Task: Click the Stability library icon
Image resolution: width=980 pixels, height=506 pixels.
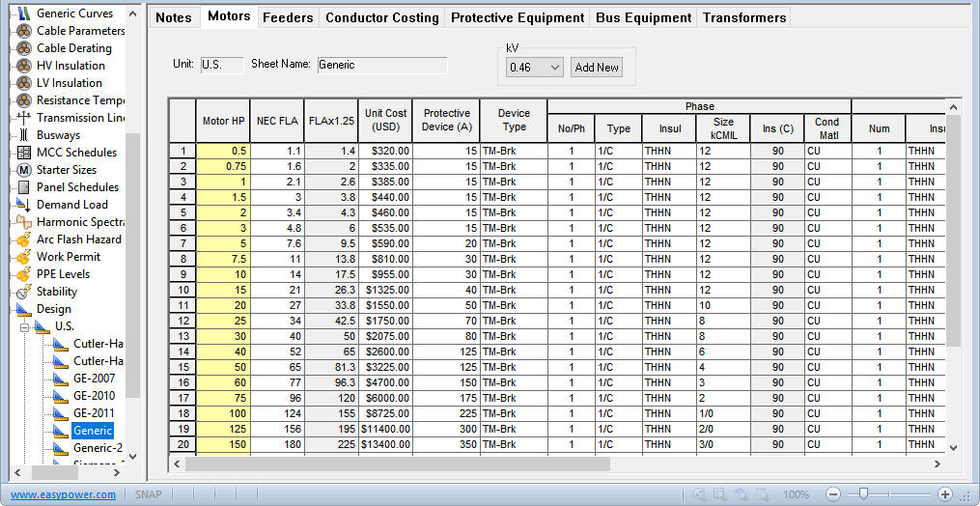Action: [25, 292]
